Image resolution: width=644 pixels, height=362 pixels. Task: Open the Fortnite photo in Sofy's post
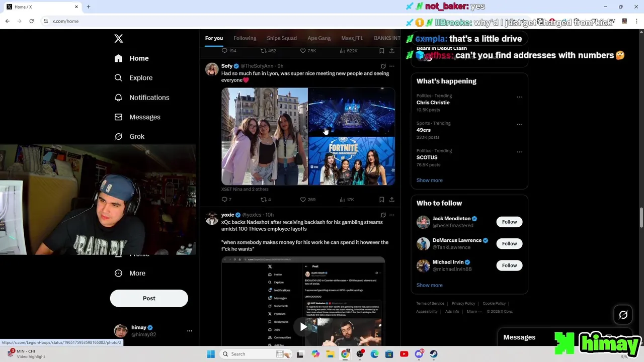coord(352,161)
